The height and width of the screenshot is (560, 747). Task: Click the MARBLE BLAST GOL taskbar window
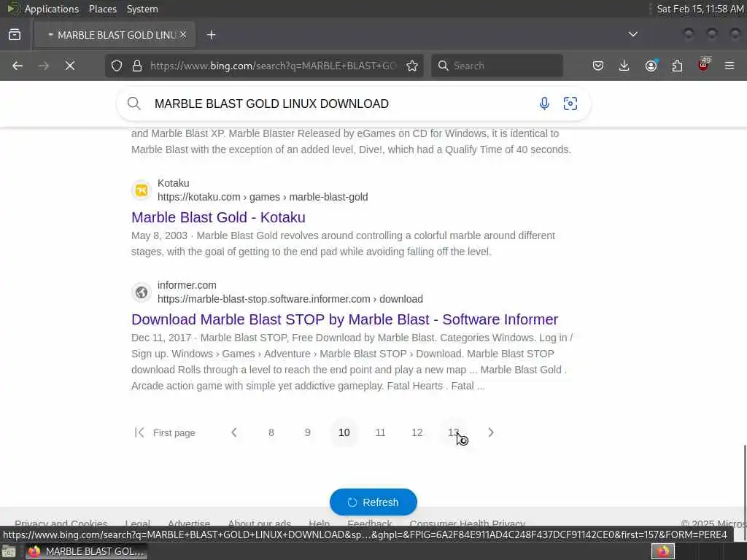(86, 551)
